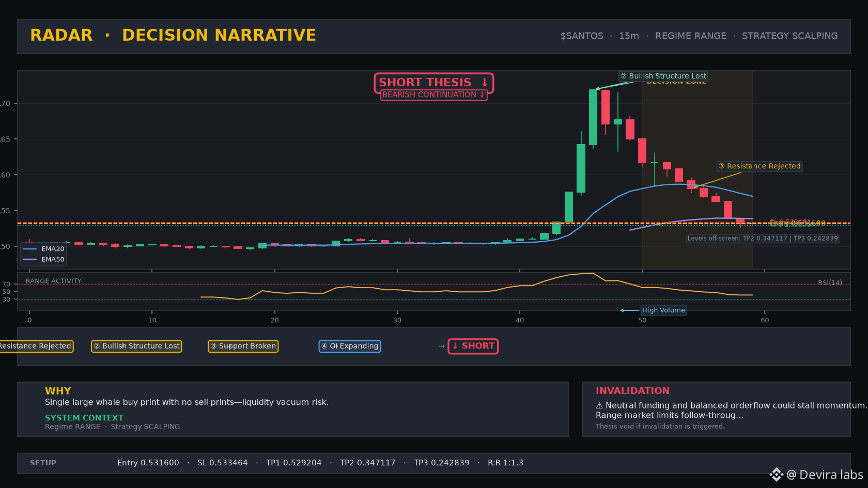The width and height of the screenshot is (868, 488).
Task: Click the OI Expanding step chip
Action: [350, 346]
